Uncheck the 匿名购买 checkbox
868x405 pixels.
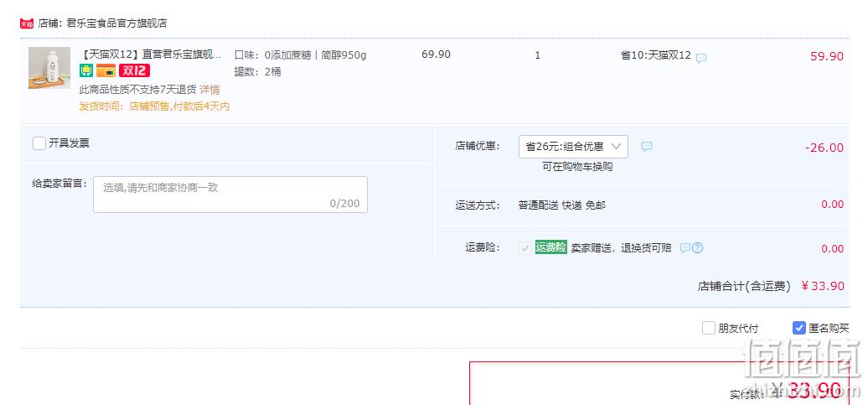798,328
